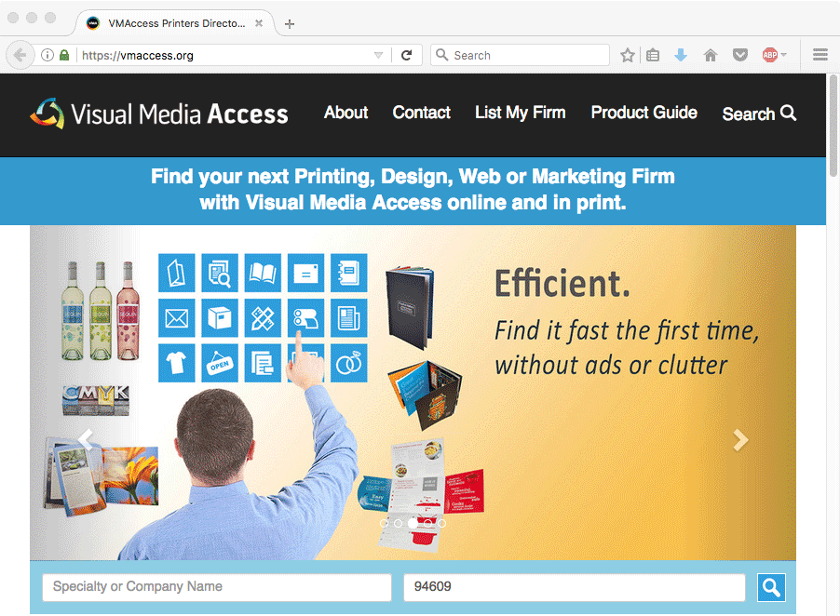Click the magnifier icon beside Search in nav
Viewport: 840px width, 616px height.
coord(788,113)
